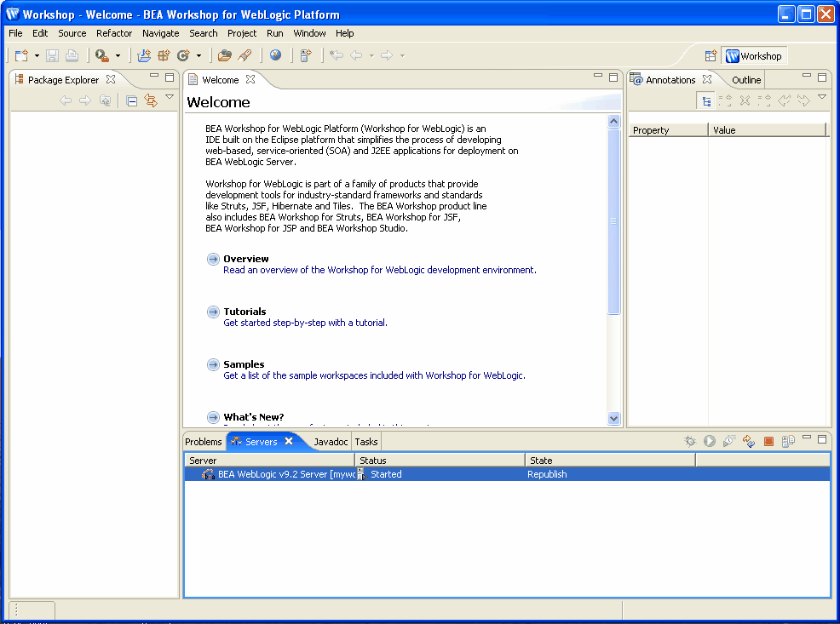Viewport: 840px width, 624px height.
Task: Open the Tutorials step-by-step link
Action: pos(305,323)
